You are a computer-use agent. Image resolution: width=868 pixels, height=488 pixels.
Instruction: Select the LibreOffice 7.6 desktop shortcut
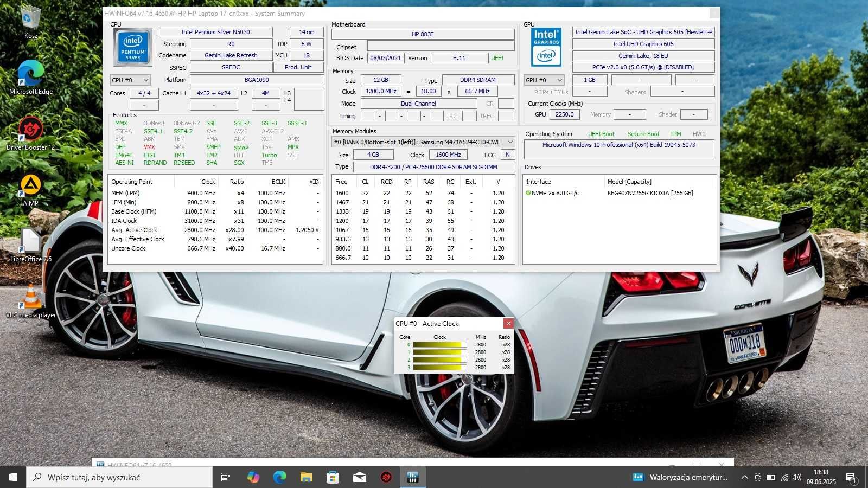click(x=31, y=245)
